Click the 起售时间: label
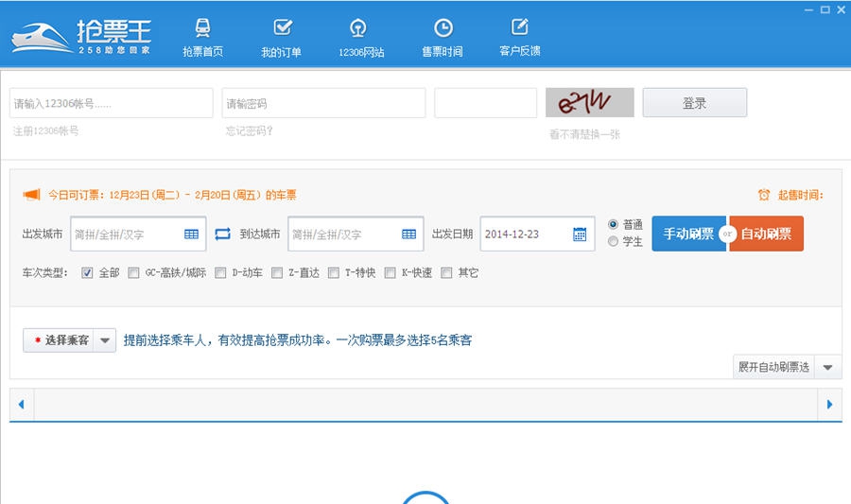This screenshot has height=504, width=851. (x=801, y=196)
